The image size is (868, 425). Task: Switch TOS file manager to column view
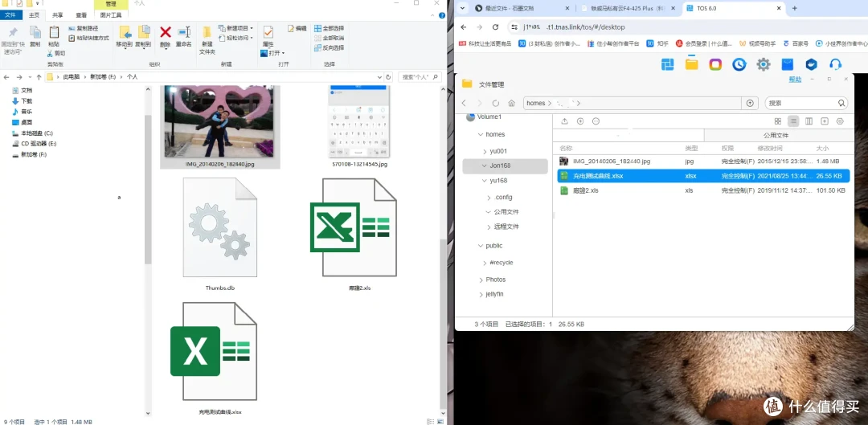(x=809, y=121)
